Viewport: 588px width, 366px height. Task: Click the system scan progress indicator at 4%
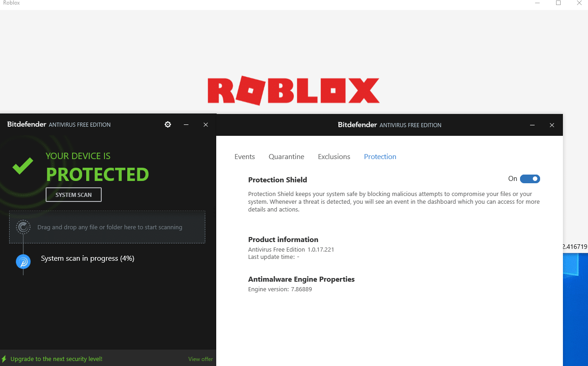88,258
